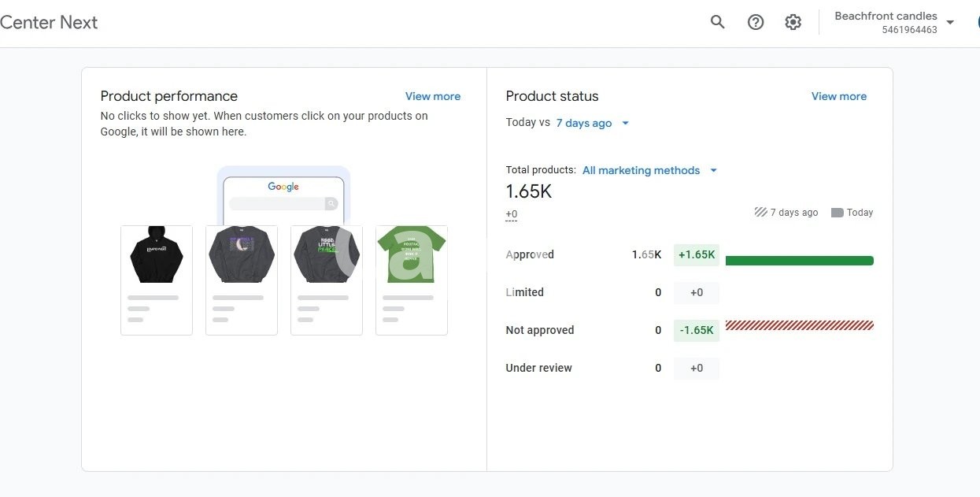This screenshot has height=497, width=980.
Task: Click the +1.65K Approved change badge
Action: point(696,254)
